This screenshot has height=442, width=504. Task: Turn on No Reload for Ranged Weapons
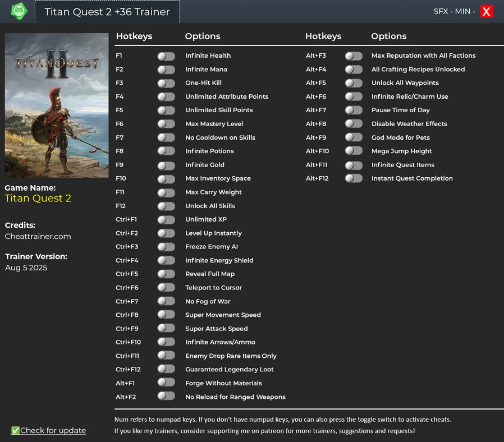coord(166,396)
